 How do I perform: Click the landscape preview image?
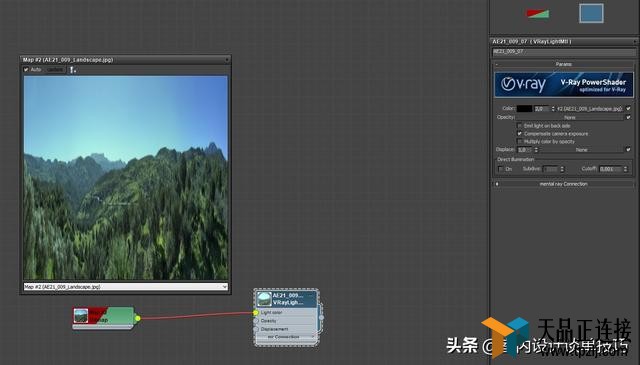126,178
